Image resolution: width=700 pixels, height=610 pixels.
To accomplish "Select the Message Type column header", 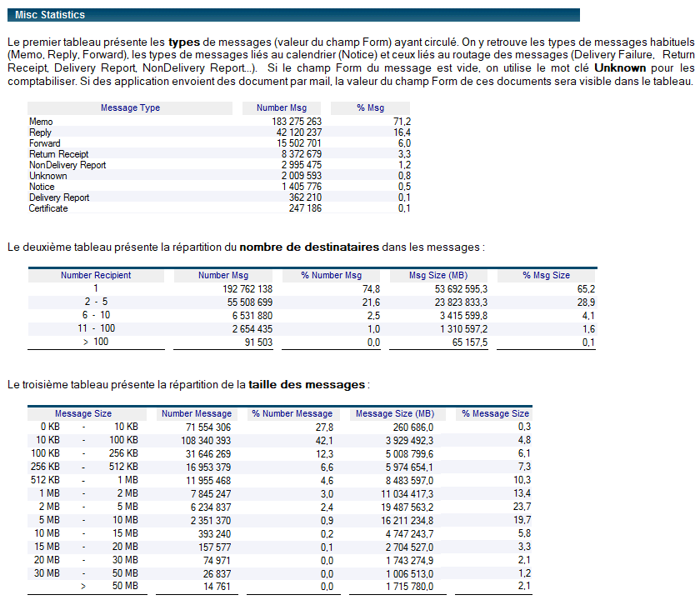I will point(130,107).
